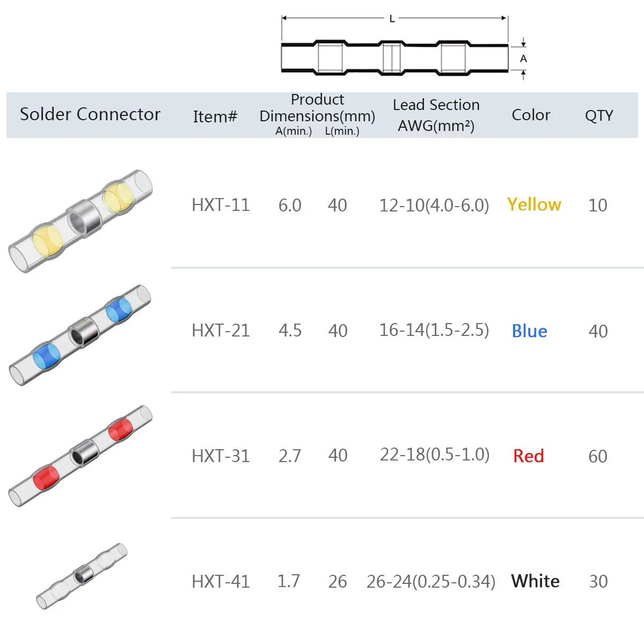Click the Lead Section AWG header
The width and height of the screenshot is (644, 644).
click(436, 115)
